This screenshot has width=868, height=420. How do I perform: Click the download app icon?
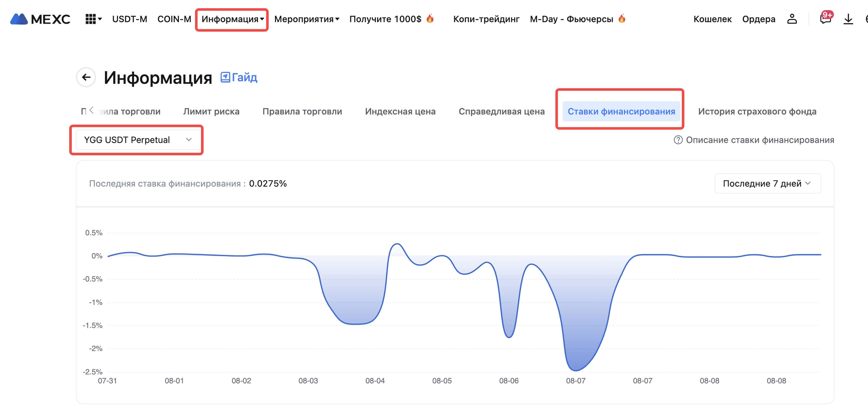point(848,19)
